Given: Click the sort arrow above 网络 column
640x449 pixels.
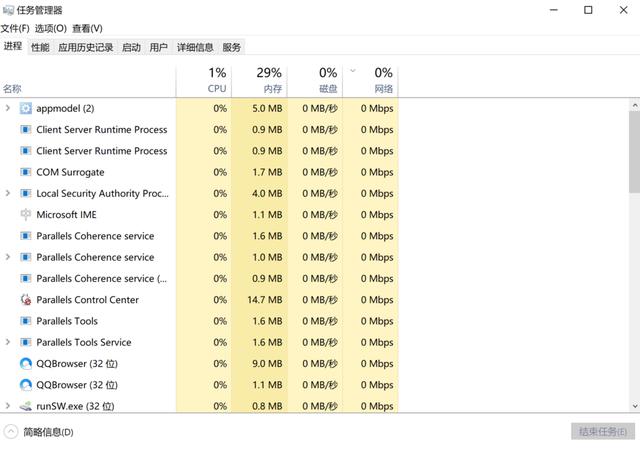Looking at the screenshot, I should click(x=353, y=71).
